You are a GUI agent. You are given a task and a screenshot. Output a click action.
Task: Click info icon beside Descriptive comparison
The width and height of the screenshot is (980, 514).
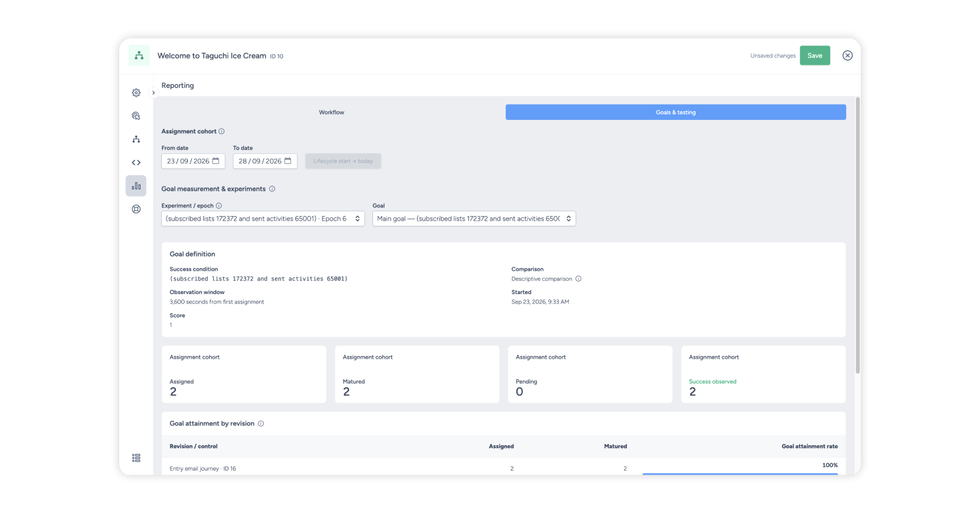click(578, 279)
